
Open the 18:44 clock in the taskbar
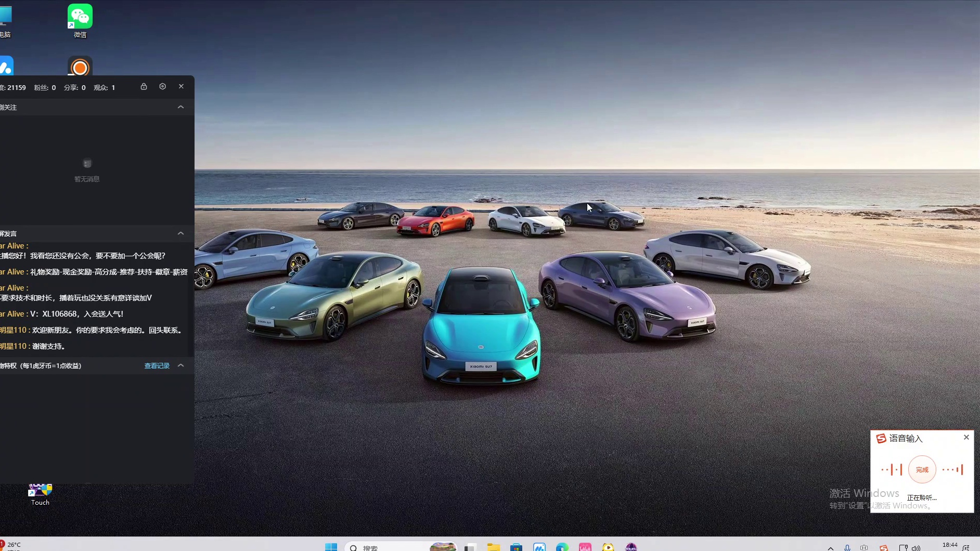coord(950,546)
